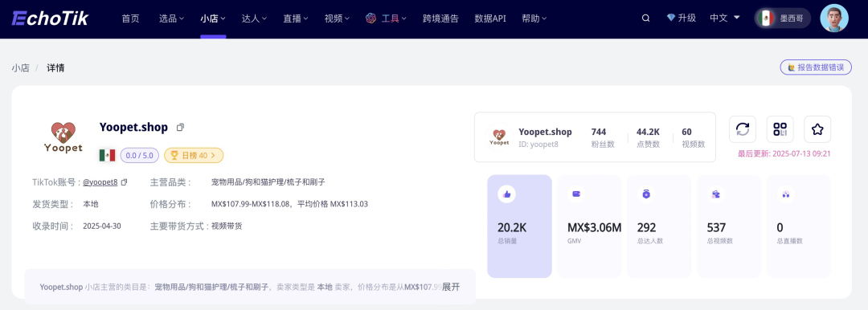Click the small Yoopet logo in stats card
The width and height of the screenshot is (868, 310).
point(499,137)
